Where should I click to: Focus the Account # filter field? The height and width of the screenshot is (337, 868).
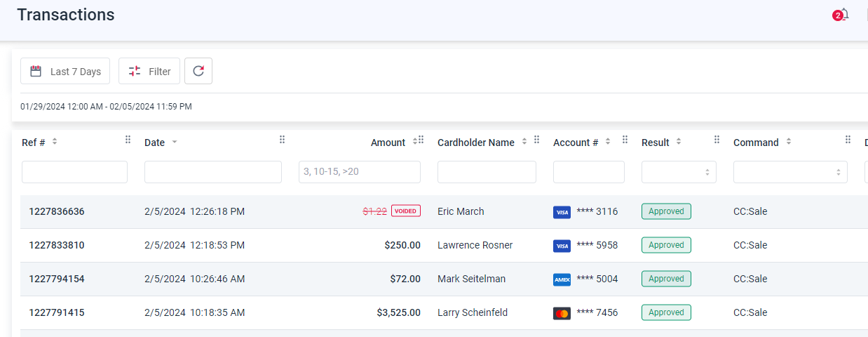589,172
